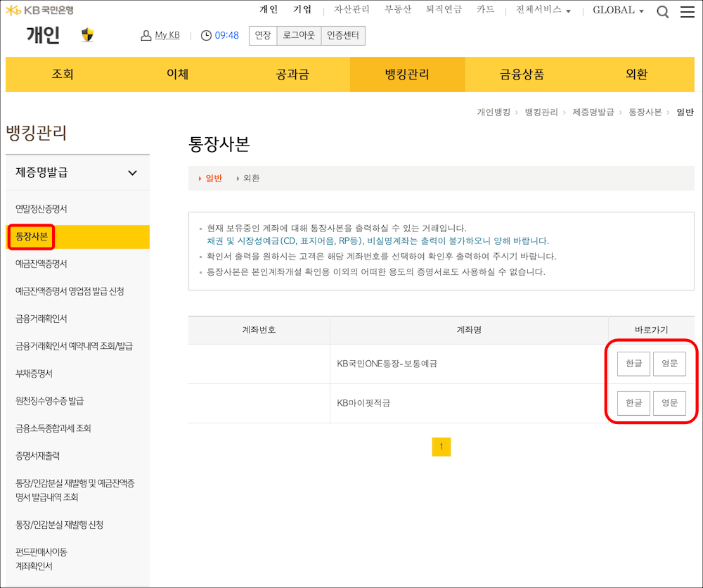Open 금융소득종합과세 조회 in sidebar
703x588 pixels.
(53, 428)
